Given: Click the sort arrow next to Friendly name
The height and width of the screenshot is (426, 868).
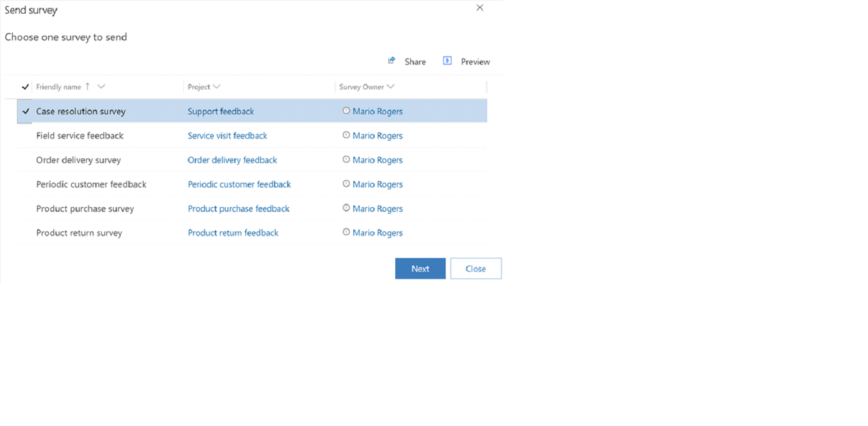Looking at the screenshot, I should 87,87.
